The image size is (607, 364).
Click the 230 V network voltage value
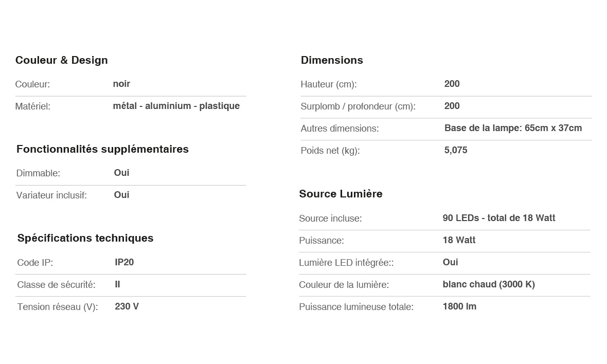(127, 306)
